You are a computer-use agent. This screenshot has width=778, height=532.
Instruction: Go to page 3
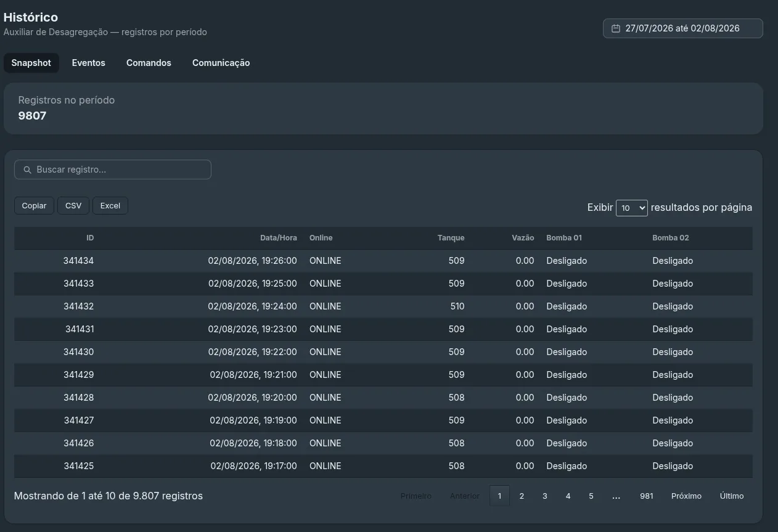point(545,496)
